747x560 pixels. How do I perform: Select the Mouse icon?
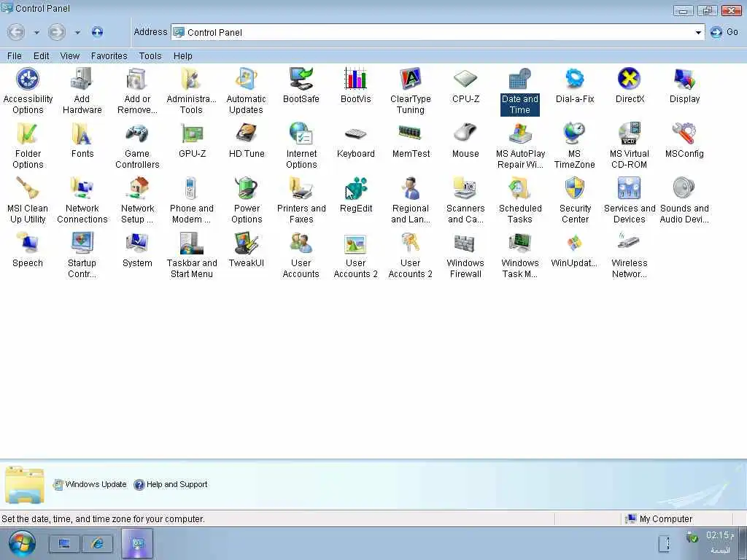pyautogui.click(x=465, y=134)
